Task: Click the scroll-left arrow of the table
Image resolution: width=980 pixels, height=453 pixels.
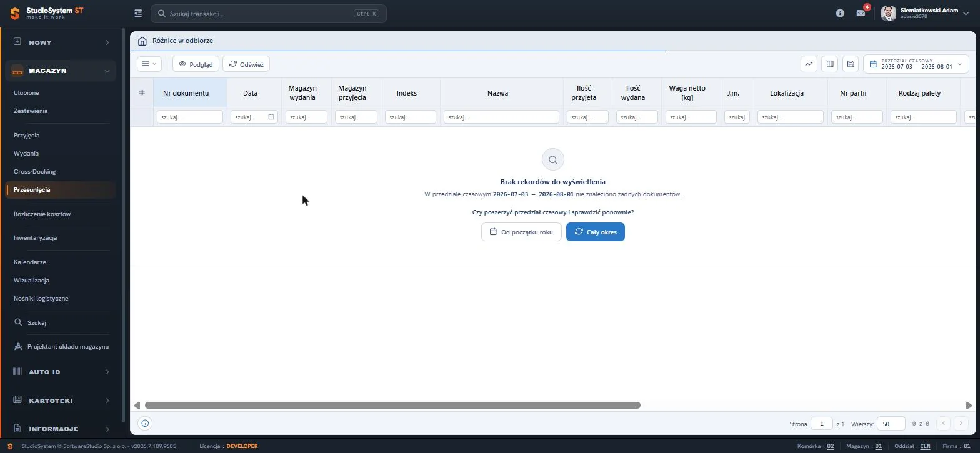Action: click(x=137, y=405)
